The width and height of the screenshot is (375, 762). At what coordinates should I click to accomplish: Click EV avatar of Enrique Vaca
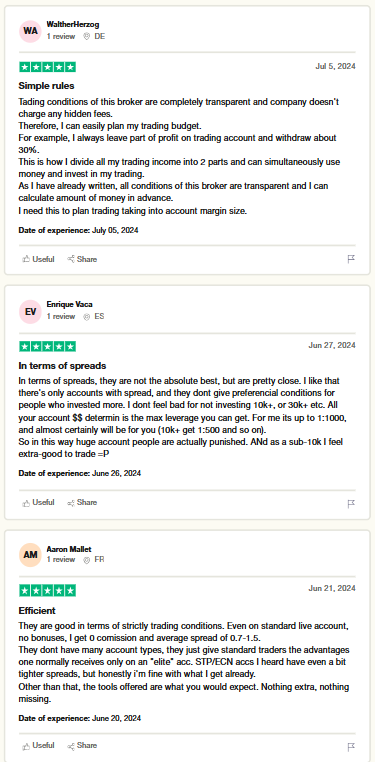pos(31,312)
